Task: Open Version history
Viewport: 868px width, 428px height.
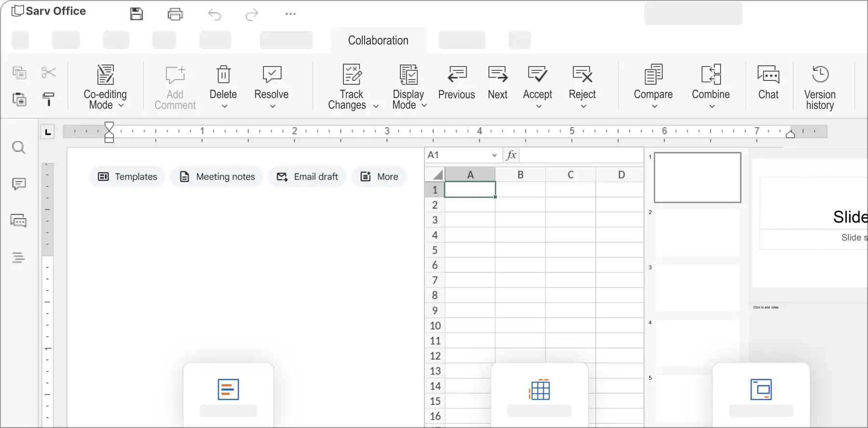Action: [x=820, y=87]
